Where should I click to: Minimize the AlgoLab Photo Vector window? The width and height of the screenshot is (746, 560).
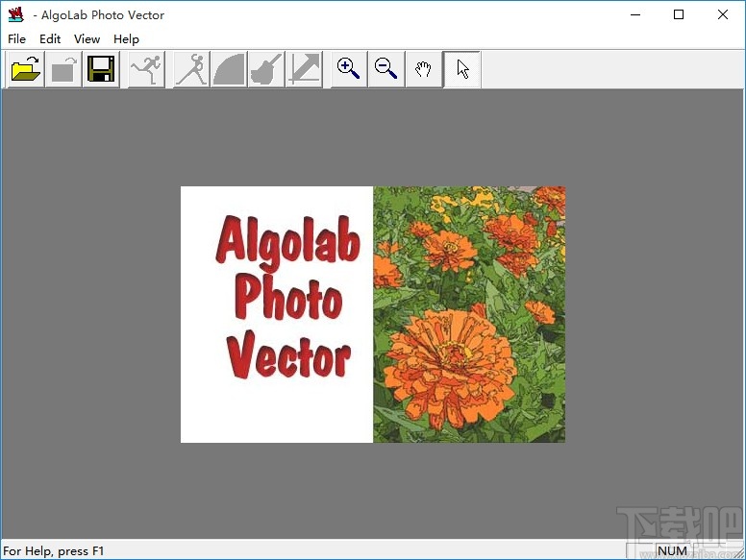coord(635,14)
